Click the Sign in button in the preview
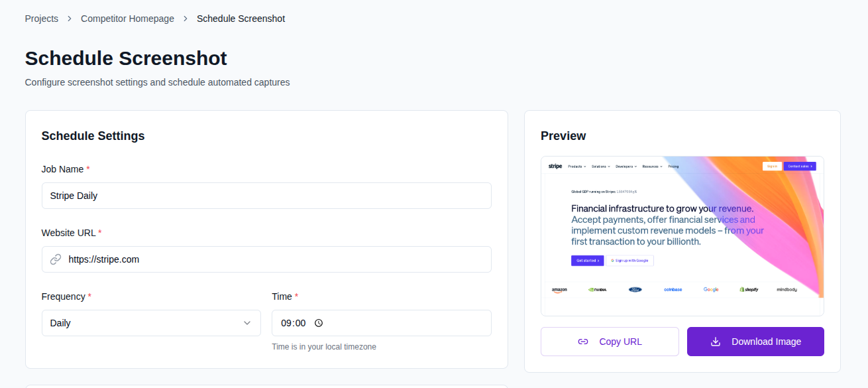The image size is (868, 388). coord(772,166)
